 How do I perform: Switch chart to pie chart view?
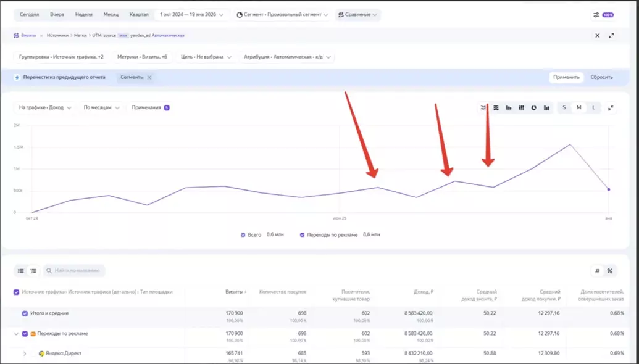pos(534,108)
